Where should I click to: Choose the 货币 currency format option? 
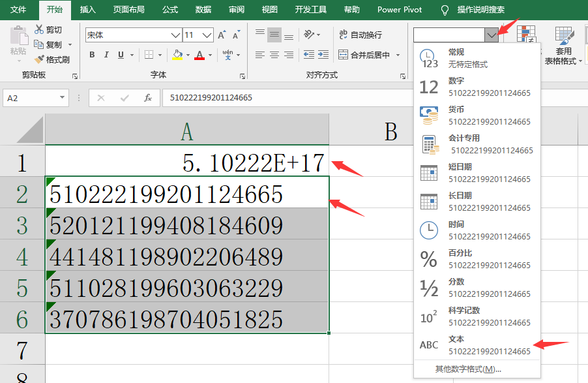(477, 115)
